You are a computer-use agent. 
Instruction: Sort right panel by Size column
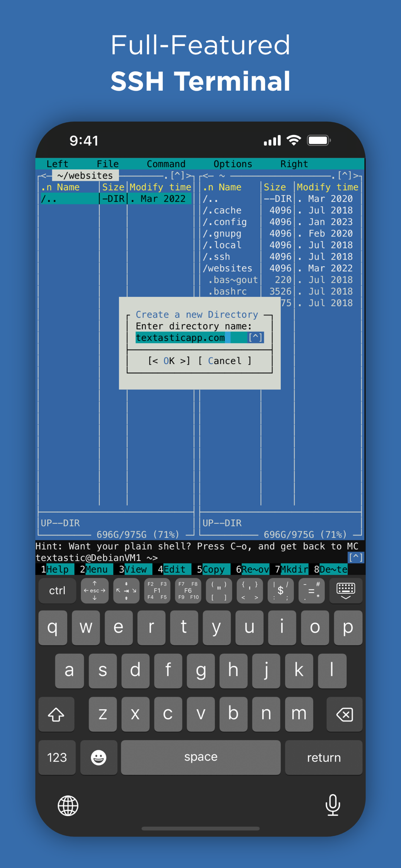275,187
